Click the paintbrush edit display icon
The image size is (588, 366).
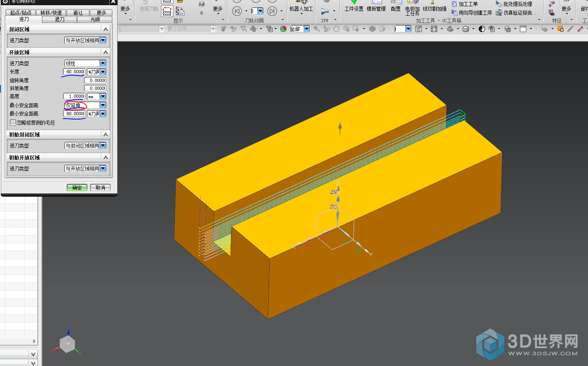coord(570,29)
